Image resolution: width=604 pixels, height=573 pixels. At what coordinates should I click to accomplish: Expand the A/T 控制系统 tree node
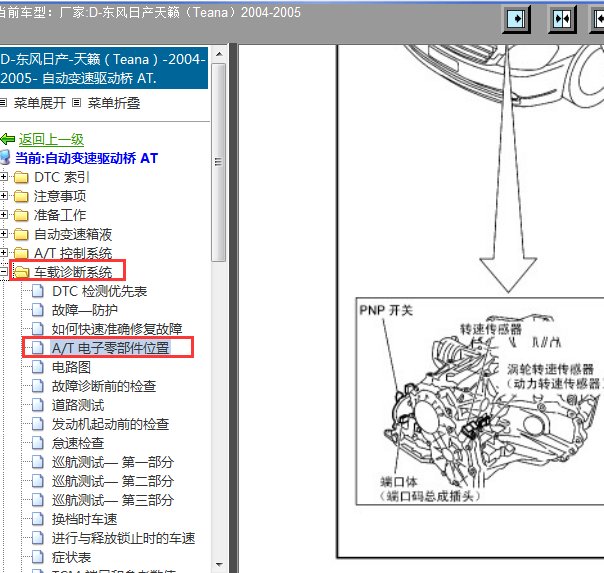point(3,253)
